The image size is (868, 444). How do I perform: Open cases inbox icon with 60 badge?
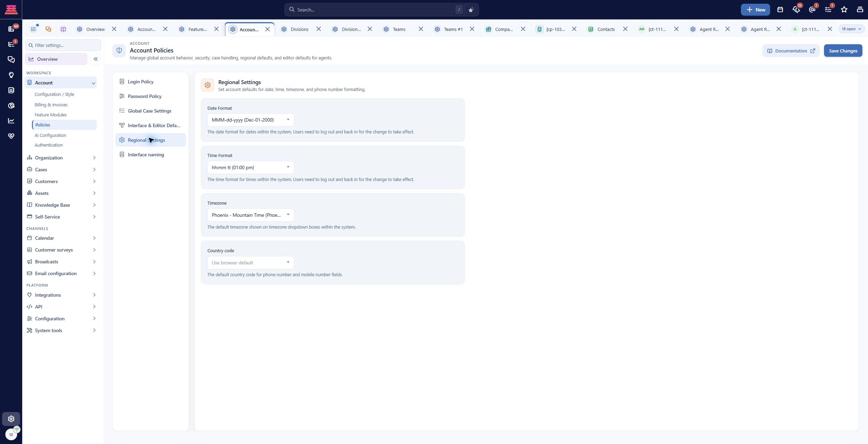coord(11,29)
